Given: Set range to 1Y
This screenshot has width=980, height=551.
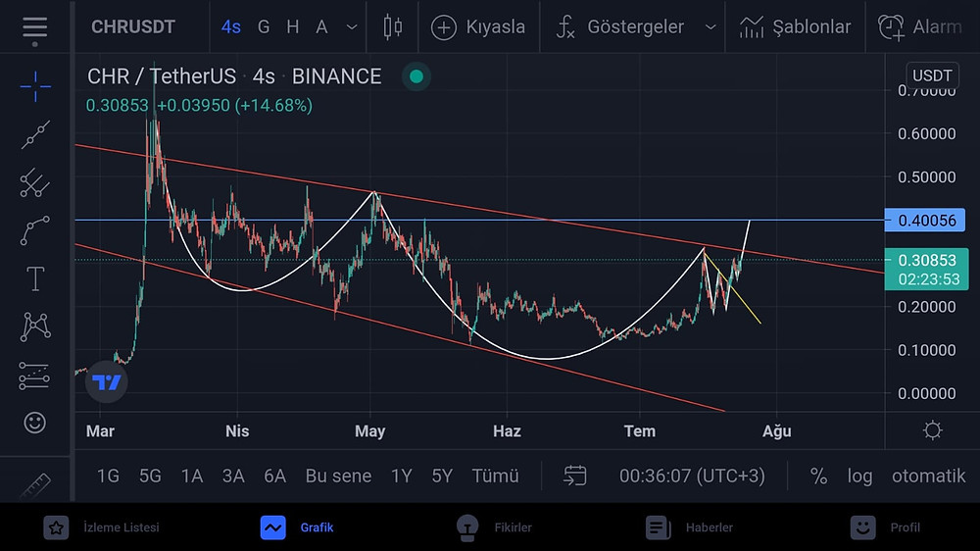Looking at the screenshot, I should [401, 476].
